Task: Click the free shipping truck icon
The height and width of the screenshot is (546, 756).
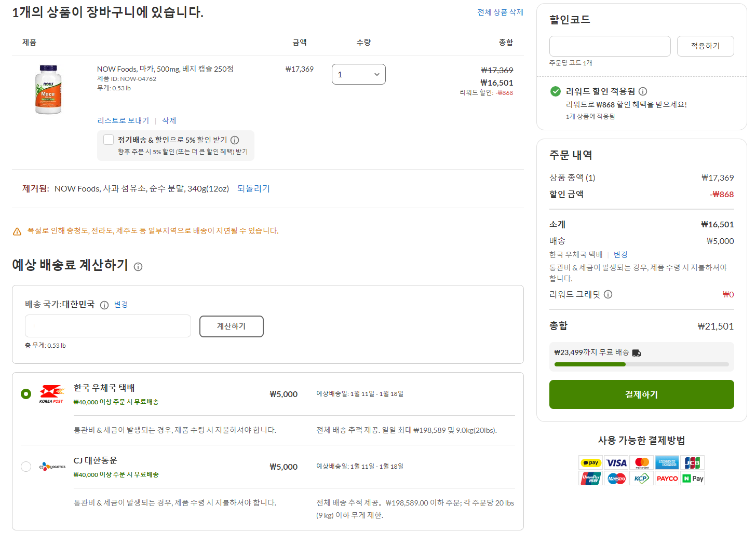Action: pos(637,353)
